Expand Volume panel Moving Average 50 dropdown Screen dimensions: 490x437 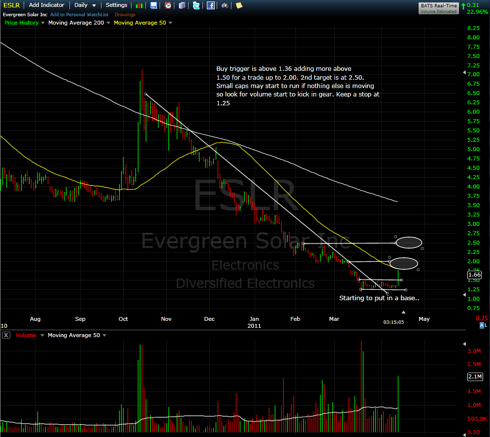point(104,335)
